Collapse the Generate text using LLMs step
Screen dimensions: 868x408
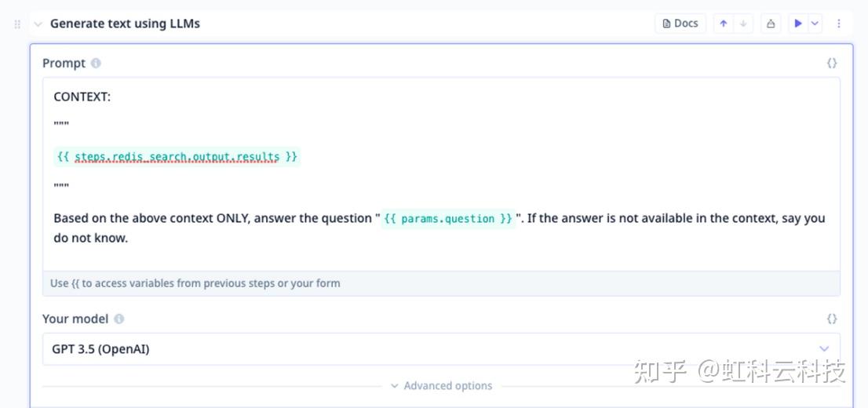pyautogui.click(x=38, y=24)
